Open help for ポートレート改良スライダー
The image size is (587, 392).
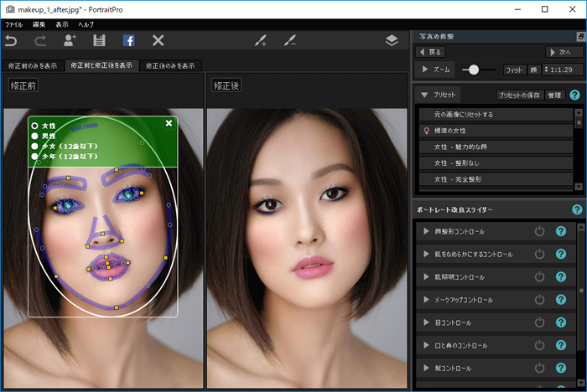[x=577, y=209]
